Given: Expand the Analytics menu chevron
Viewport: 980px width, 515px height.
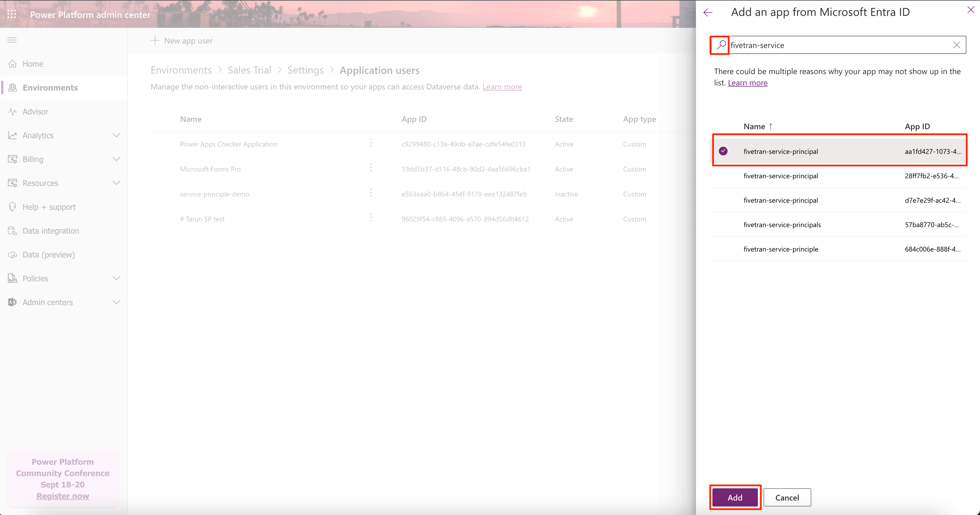Looking at the screenshot, I should tap(116, 135).
